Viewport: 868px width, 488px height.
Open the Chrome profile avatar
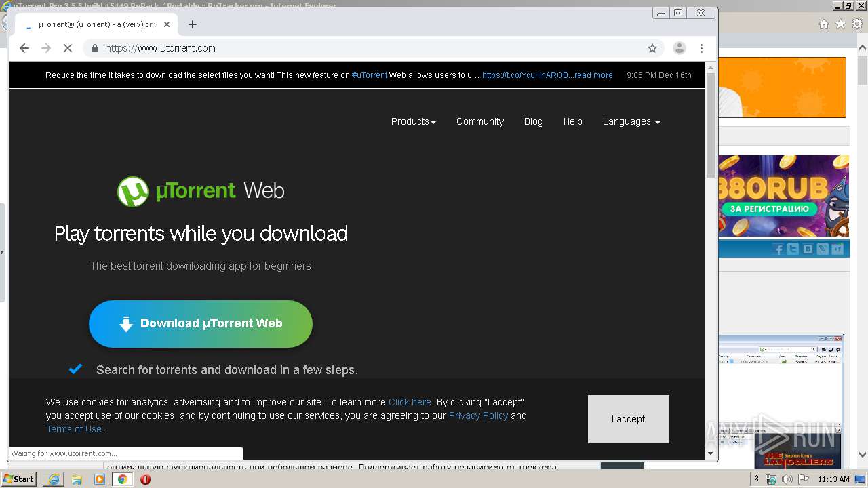(679, 48)
